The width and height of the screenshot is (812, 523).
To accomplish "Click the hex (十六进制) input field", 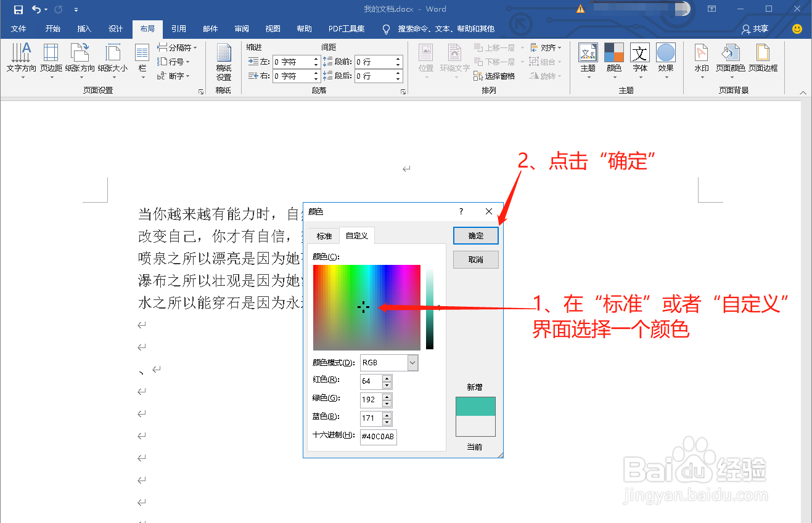I will pyautogui.click(x=379, y=436).
